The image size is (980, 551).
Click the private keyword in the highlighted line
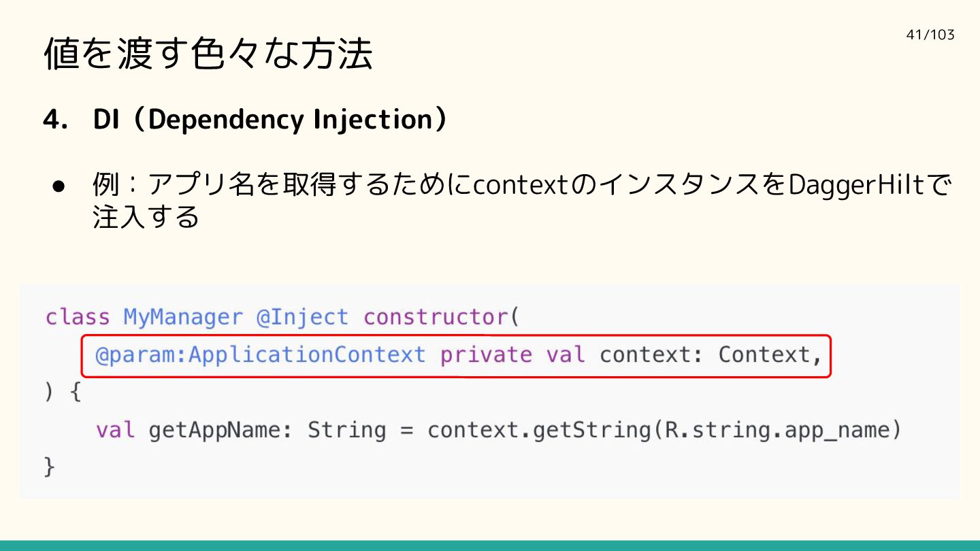tap(486, 355)
